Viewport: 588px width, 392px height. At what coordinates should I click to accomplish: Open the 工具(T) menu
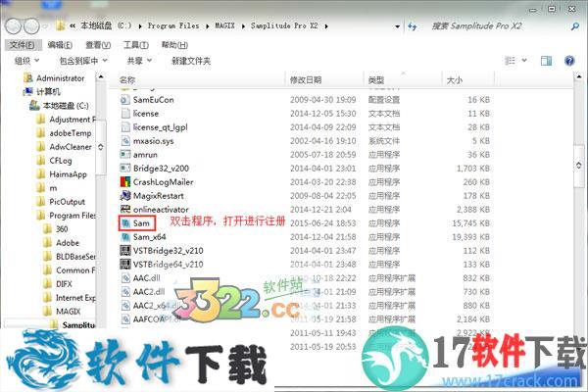point(136,45)
